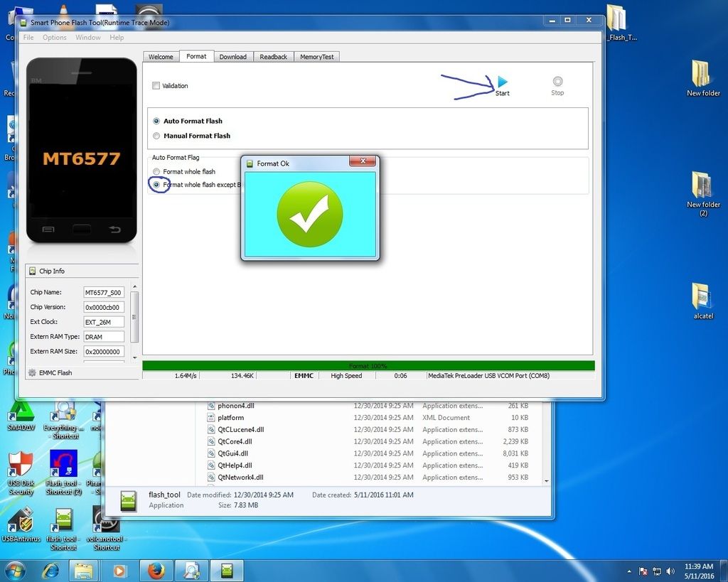This screenshot has width=728, height=582.
Task: Click the EMMC Flash gear icon
Action: click(32, 372)
